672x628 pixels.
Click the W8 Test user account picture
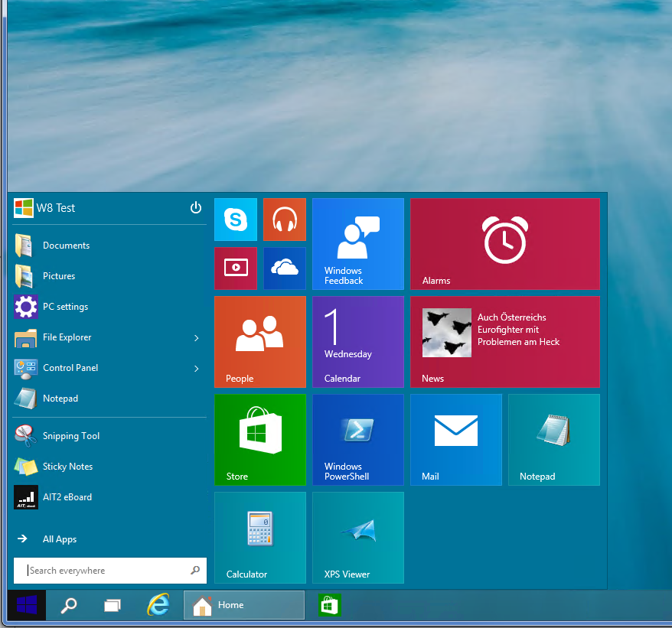pyautogui.click(x=24, y=208)
